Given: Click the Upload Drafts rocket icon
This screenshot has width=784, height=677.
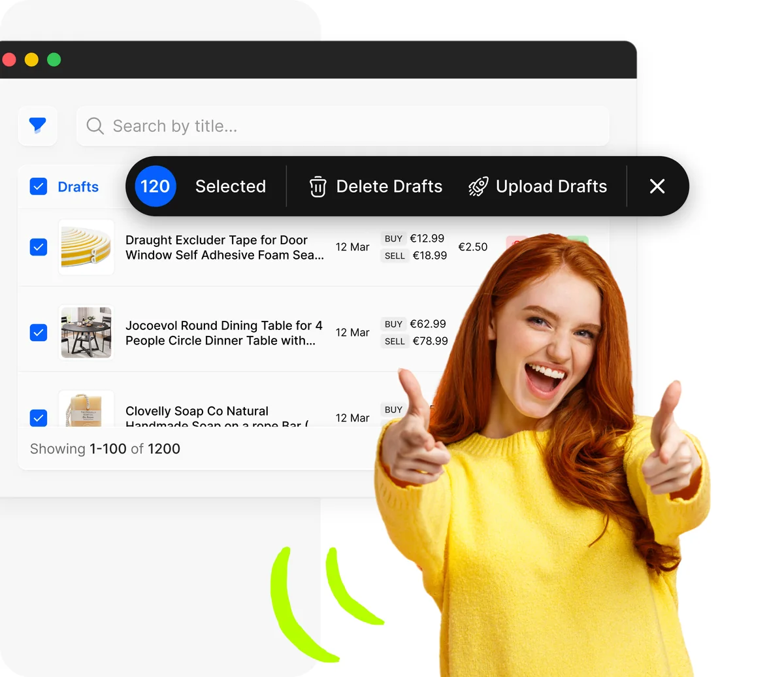Looking at the screenshot, I should 478,186.
